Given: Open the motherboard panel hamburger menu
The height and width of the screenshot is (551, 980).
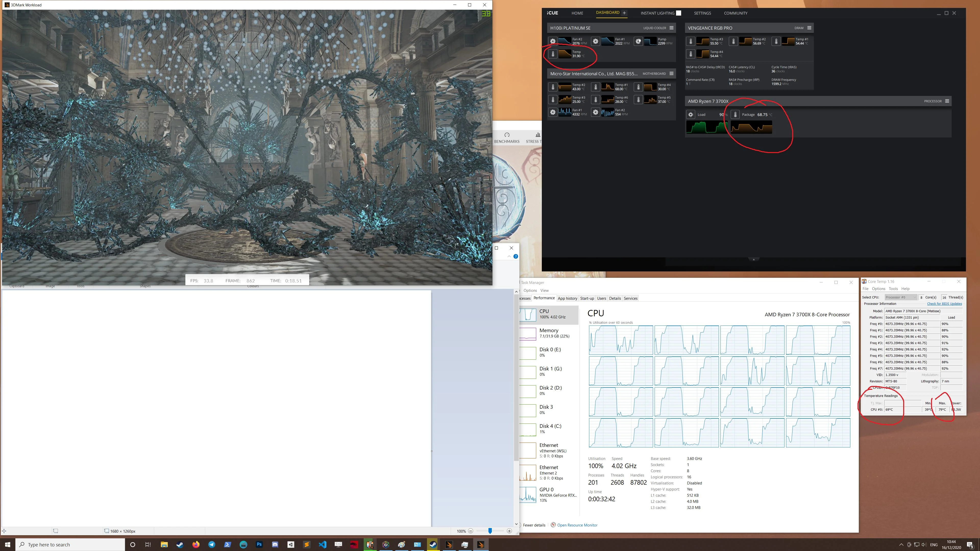Looking at the screenshot, I should [671, 73].
